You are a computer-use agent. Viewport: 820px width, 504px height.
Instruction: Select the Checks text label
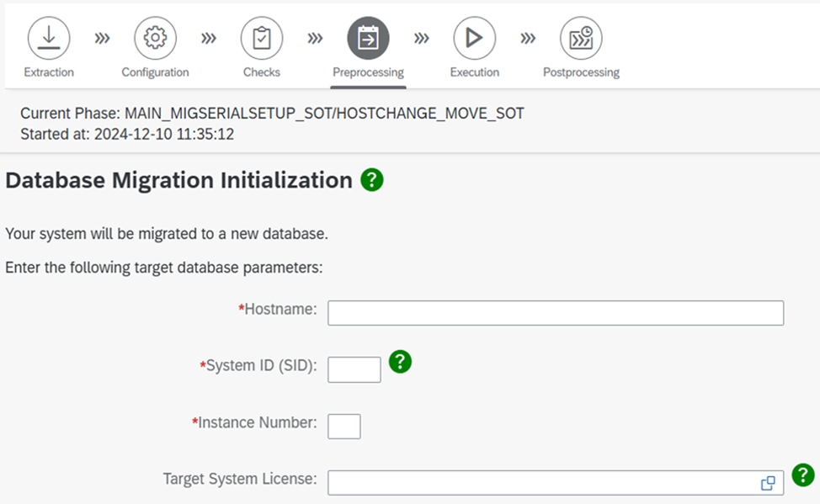tap(262, 72)
